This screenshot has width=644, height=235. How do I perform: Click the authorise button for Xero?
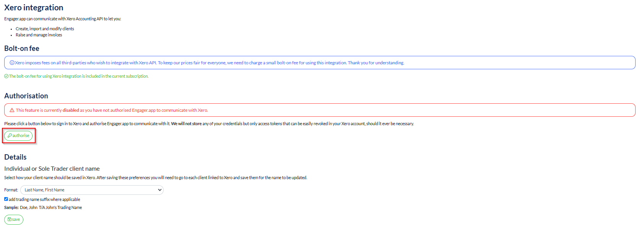tap(18, 135)
